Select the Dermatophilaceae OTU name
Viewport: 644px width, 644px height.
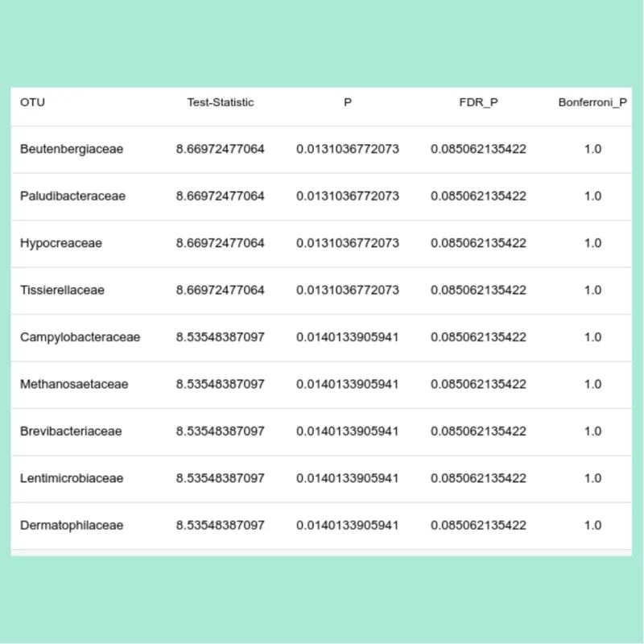[72, 525]
